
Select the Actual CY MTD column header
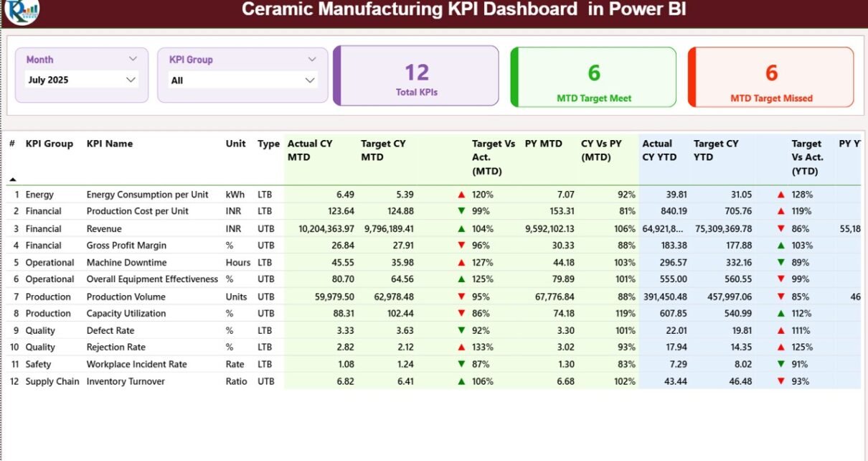[x=310, y=150]
